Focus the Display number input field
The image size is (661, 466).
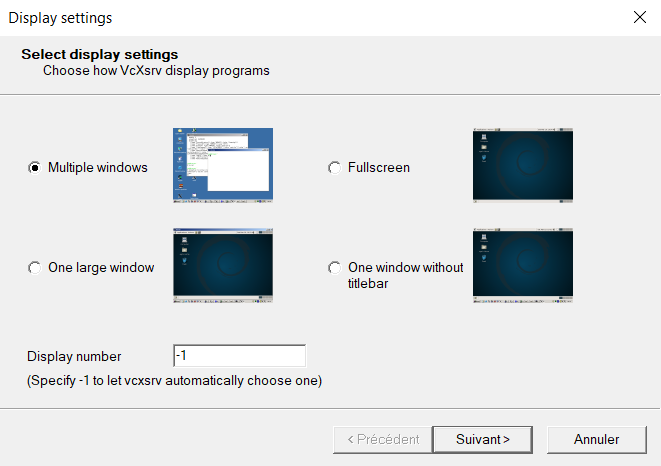pyautogui.click(x=239, y=356)
